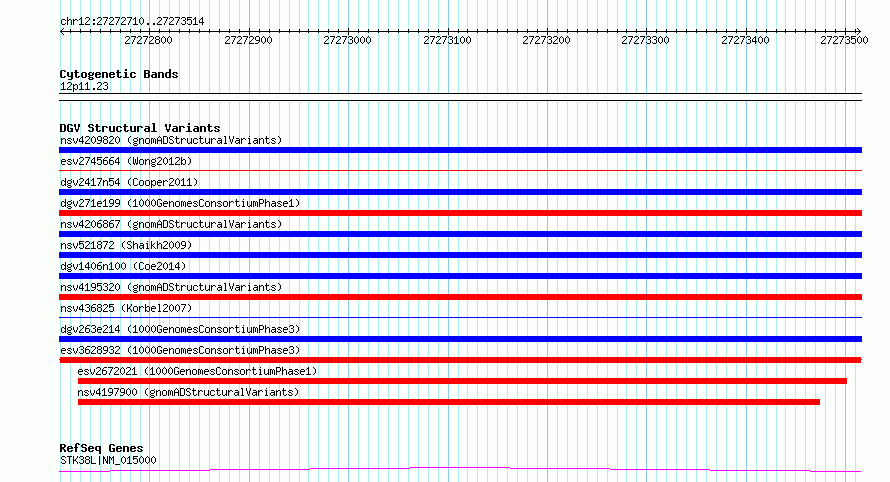890x482 pixels.
Task: Click the RefSeq Genes track title
Action: (101, 448)
